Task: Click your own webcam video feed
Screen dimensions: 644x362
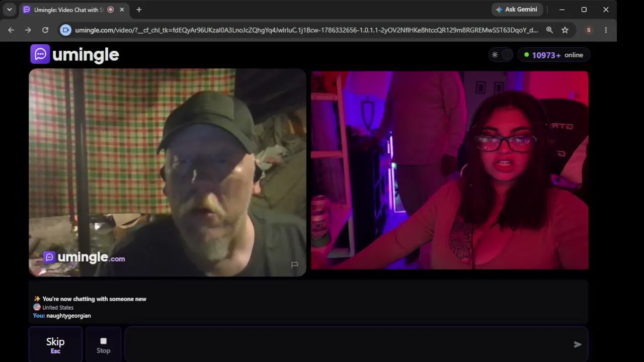Action: coord(450,170)
